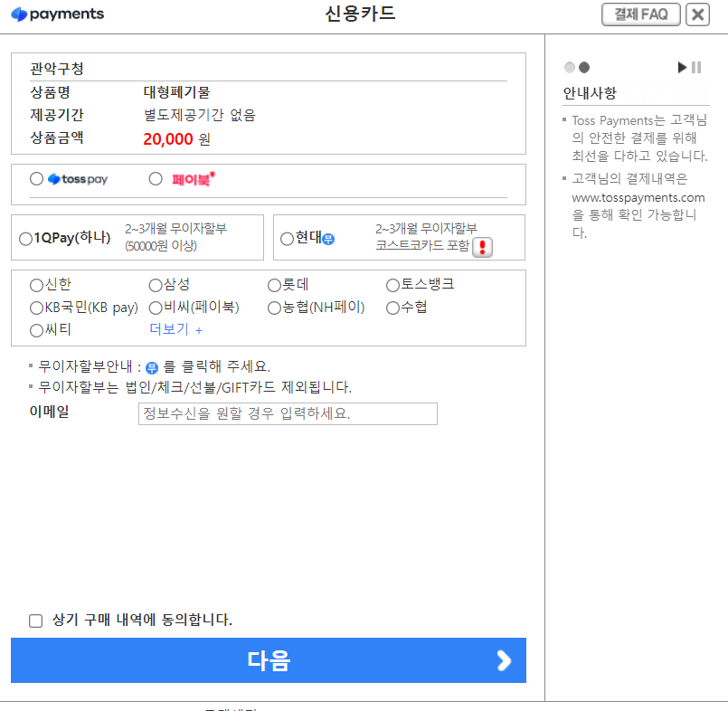Click the red exclamation notice icon
Viewport: 728px width, 711px height.
click(x=482, y=247)
